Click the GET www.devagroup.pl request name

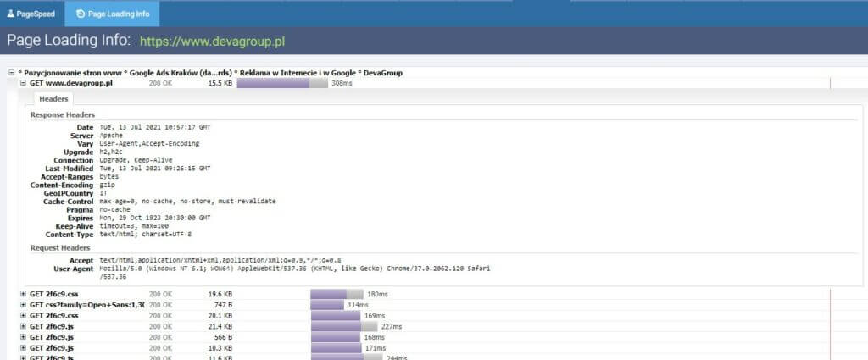(x=71, y=84)
